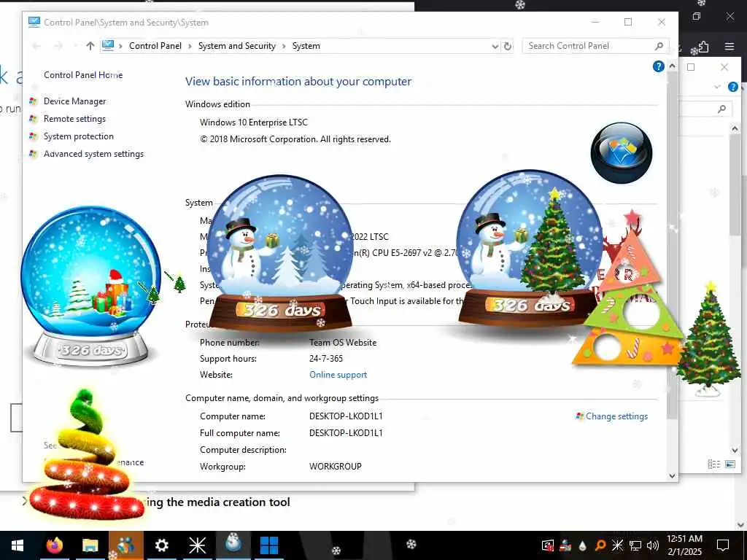Click the volume speaker tray icon
Image resolution: width=747 pixels, height=560 pixels.
pos(653,545)
